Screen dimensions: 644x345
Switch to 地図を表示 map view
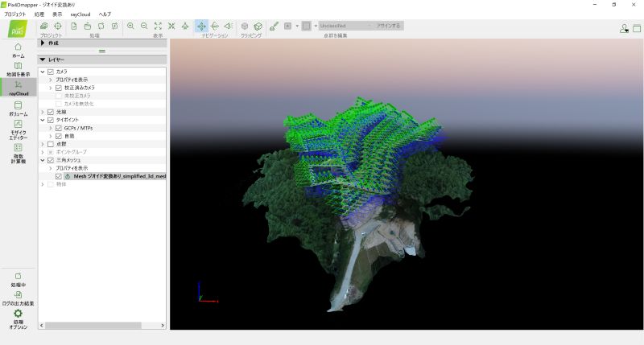pos(18,68)
